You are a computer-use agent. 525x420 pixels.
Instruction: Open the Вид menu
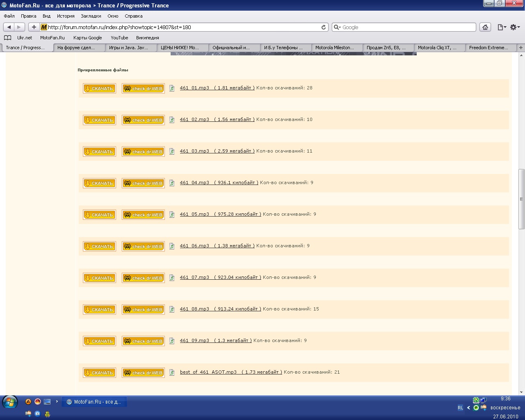point(47,16)
